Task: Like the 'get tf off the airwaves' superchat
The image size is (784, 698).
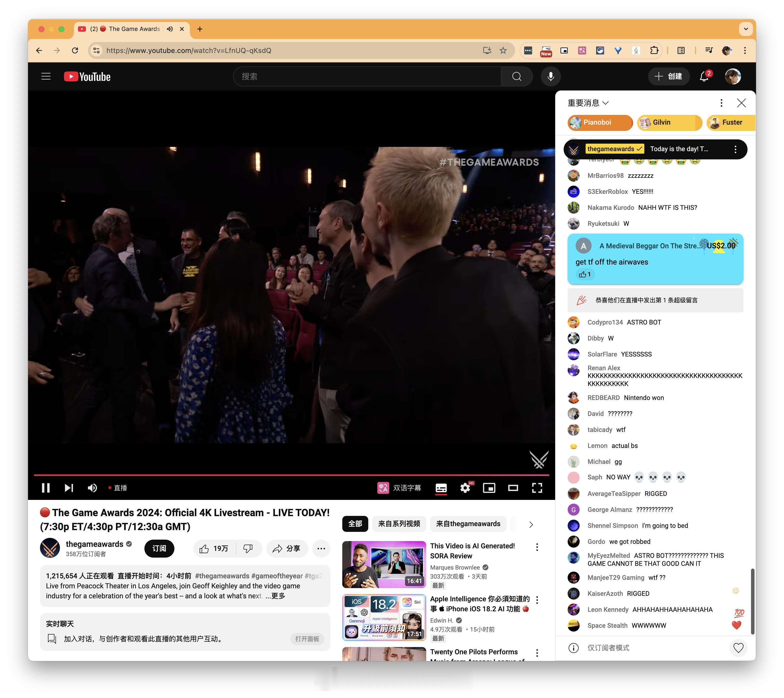Action: (585, 274)
